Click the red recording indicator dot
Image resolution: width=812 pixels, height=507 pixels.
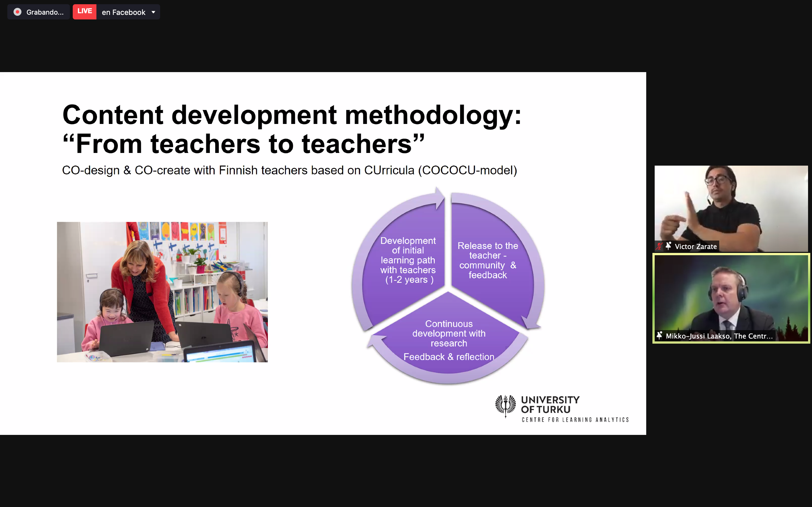coord(17,12)
